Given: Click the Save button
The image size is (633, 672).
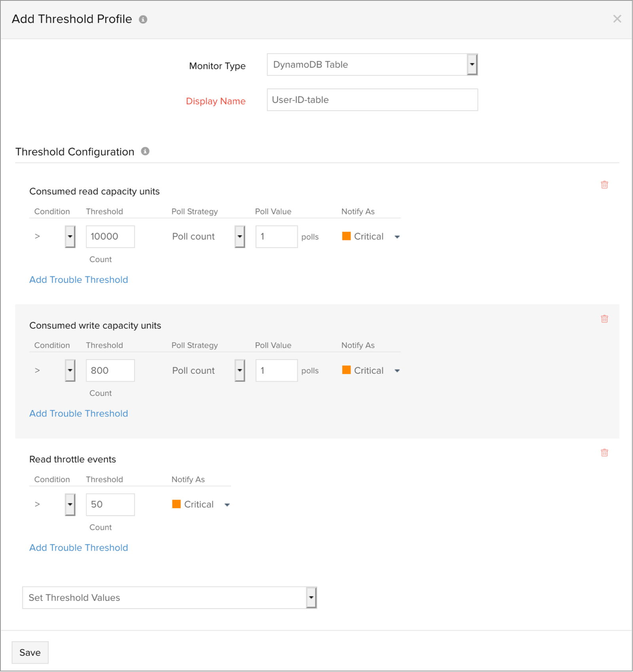Looking at the screenshot, I should 30,652.
